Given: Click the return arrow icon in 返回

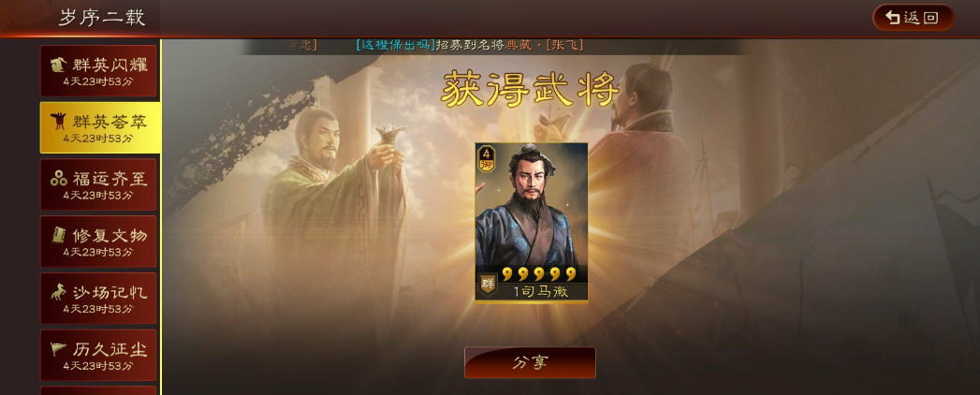Looking at the screenshot, I should coord(893,18).
